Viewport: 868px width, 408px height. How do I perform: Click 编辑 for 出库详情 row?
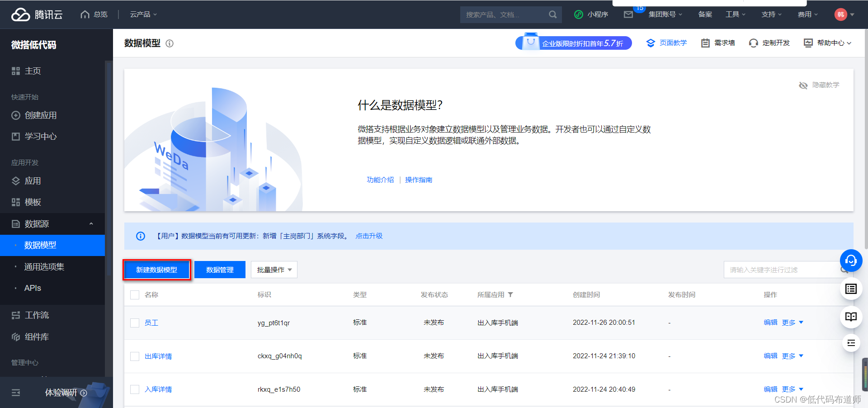[x=770, y=356]
